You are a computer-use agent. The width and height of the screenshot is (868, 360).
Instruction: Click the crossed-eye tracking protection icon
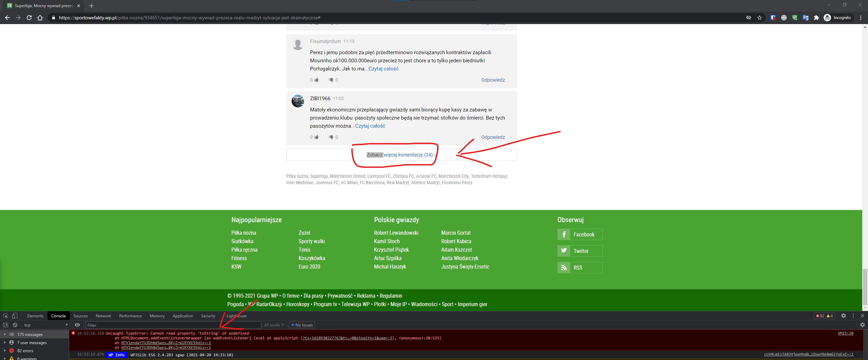[x=749, y=18]
